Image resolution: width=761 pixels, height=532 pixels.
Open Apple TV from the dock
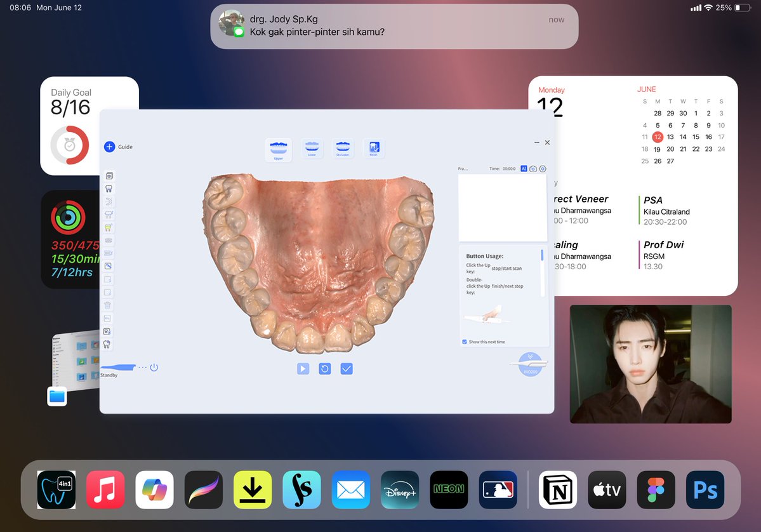tap(607, 489)
